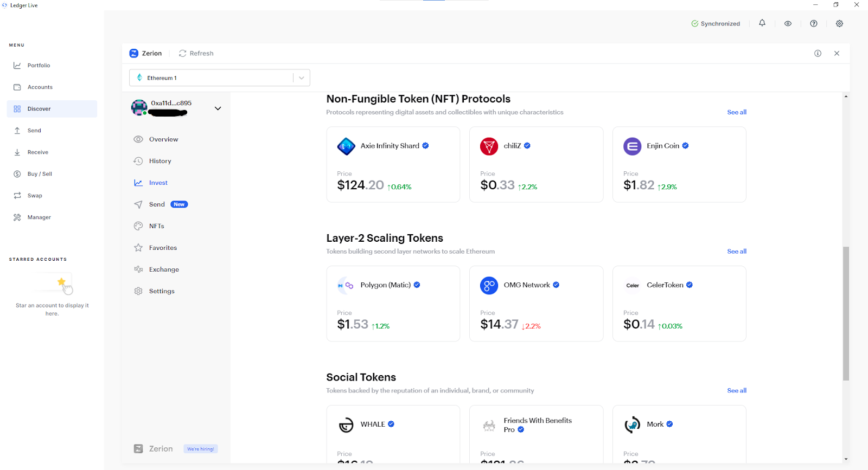Click the Synchronized status indicator
Image resolution: width=868 pixels, height=470 pixels.
coord(716,23)
